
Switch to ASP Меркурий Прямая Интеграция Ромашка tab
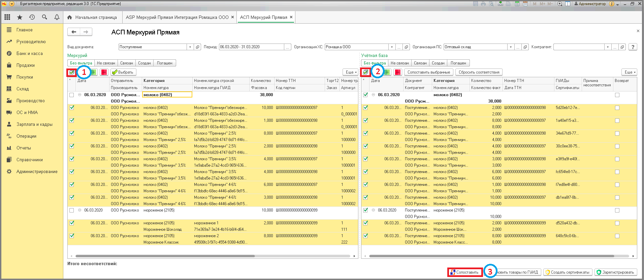coord(180,17)
